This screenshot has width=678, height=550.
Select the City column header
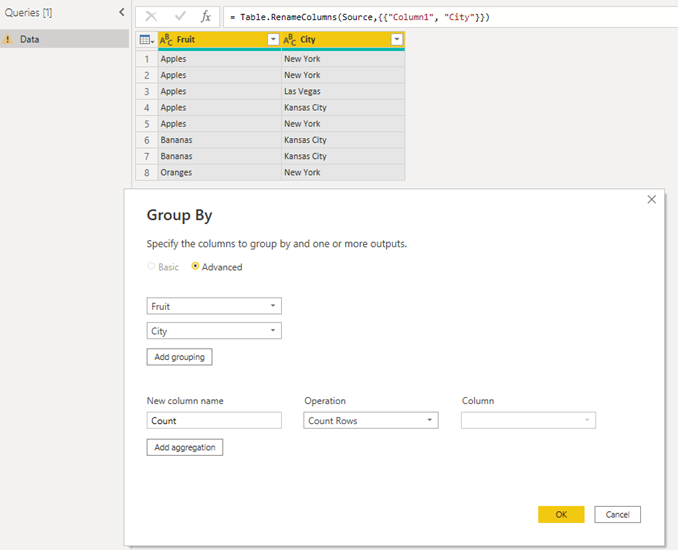click(x=343, y=40)
